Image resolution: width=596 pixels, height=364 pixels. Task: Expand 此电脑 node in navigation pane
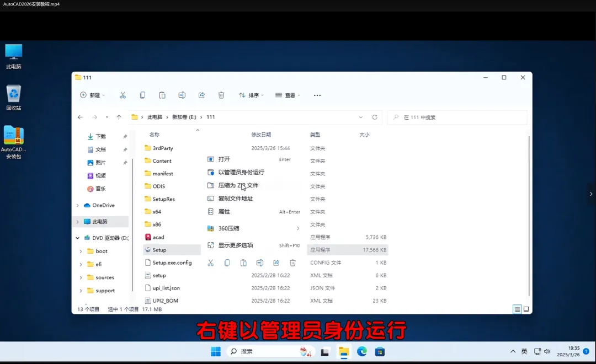78,222
